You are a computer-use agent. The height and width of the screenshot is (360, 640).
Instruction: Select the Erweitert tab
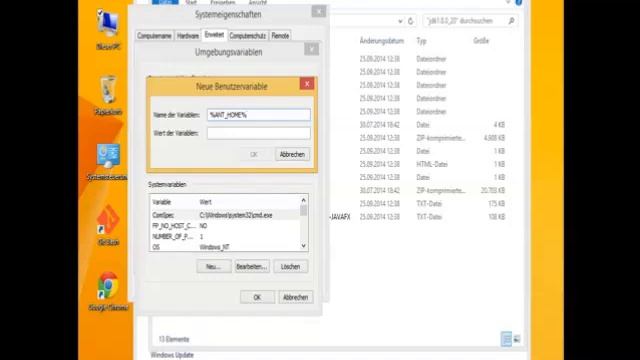tap(214, 35)
